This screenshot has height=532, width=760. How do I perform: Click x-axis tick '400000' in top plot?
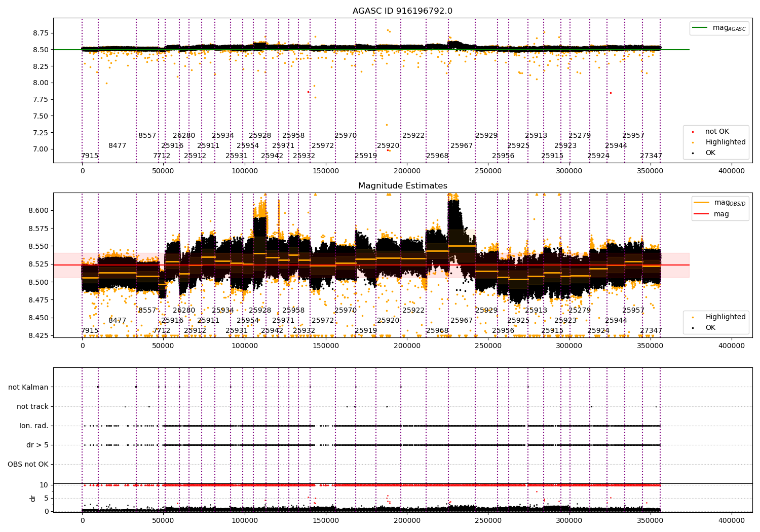[732, 171]
